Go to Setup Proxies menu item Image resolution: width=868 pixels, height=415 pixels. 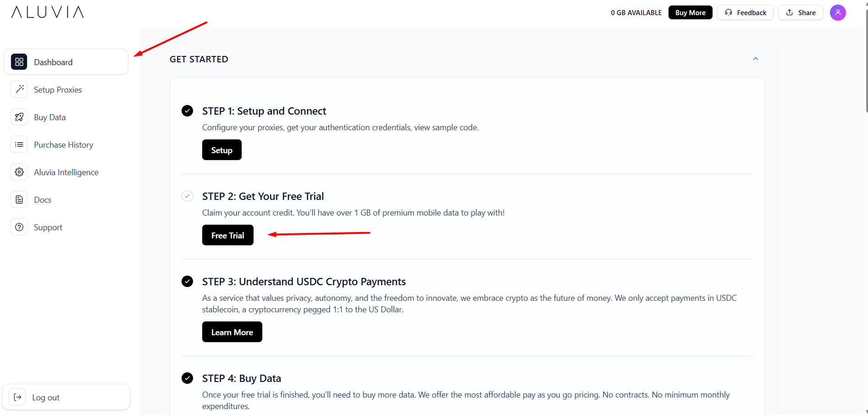(x=58, y=90)
